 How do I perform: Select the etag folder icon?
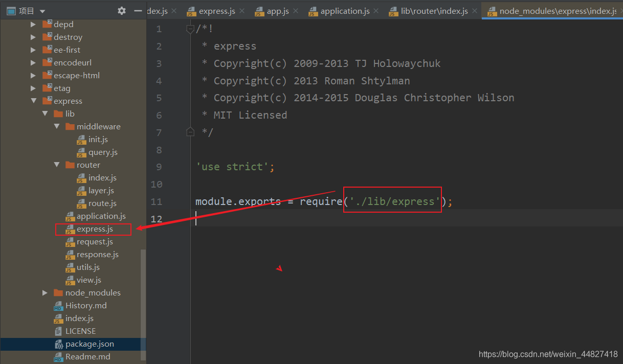point(47,87)
